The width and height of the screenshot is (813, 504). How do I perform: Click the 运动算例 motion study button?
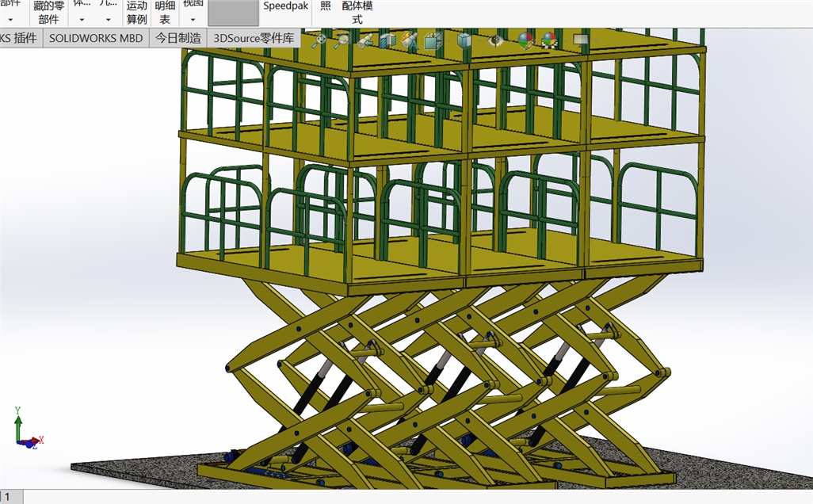pos(137,13)
